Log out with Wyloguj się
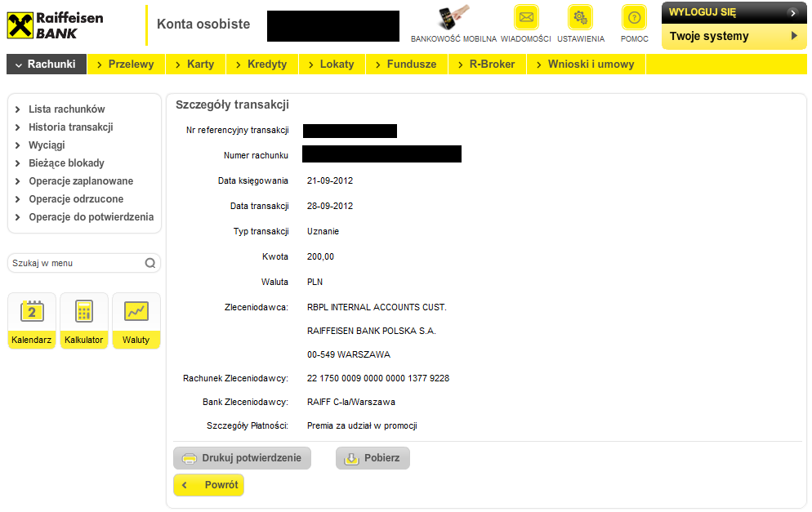The image size is (812, 512). click(x=734, y=12)
